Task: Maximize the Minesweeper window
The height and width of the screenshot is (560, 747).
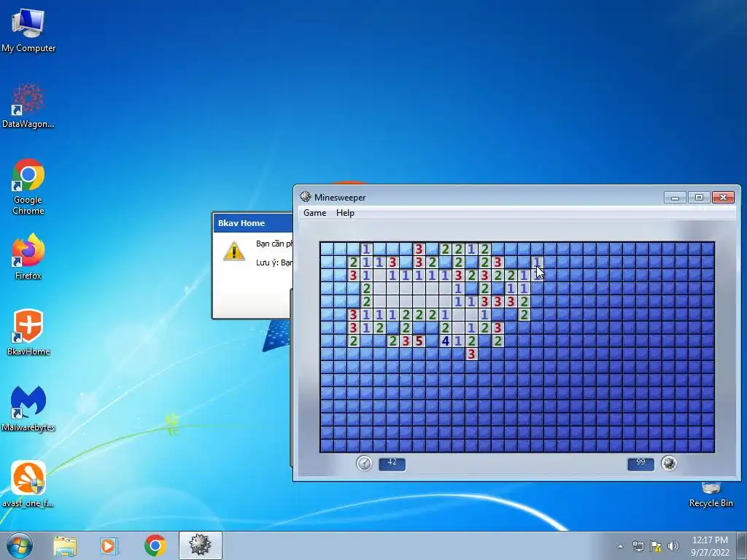Action: (699, 197)
